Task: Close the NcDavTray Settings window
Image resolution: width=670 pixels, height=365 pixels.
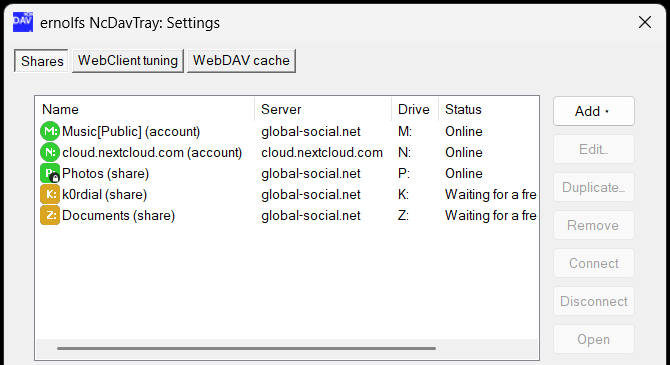Action: tap(645, 22)
